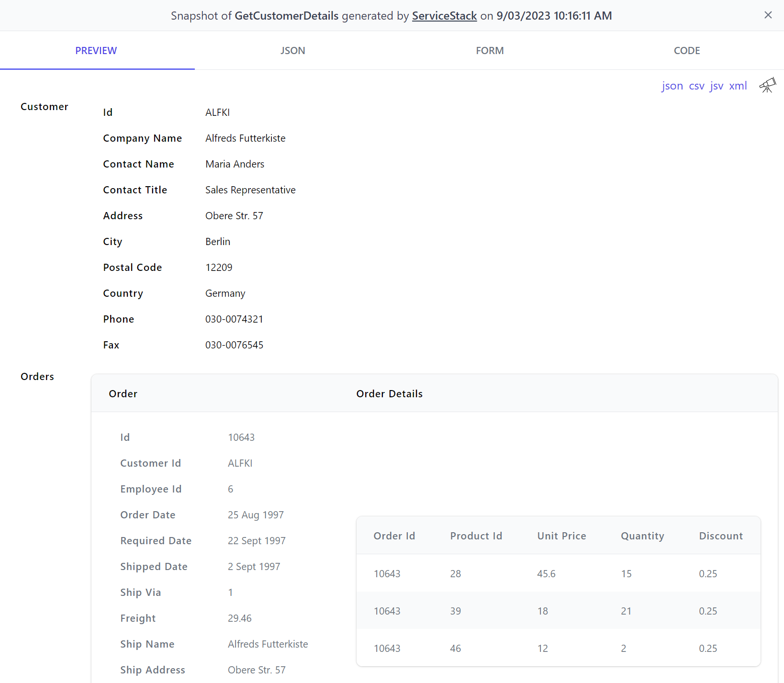
Task: Select Ship Name value Alfreds Futterkiste
Action: click(268, 644)
